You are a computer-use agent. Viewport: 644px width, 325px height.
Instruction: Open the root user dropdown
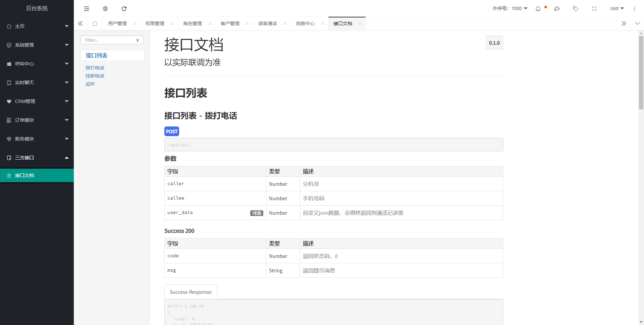617,9
